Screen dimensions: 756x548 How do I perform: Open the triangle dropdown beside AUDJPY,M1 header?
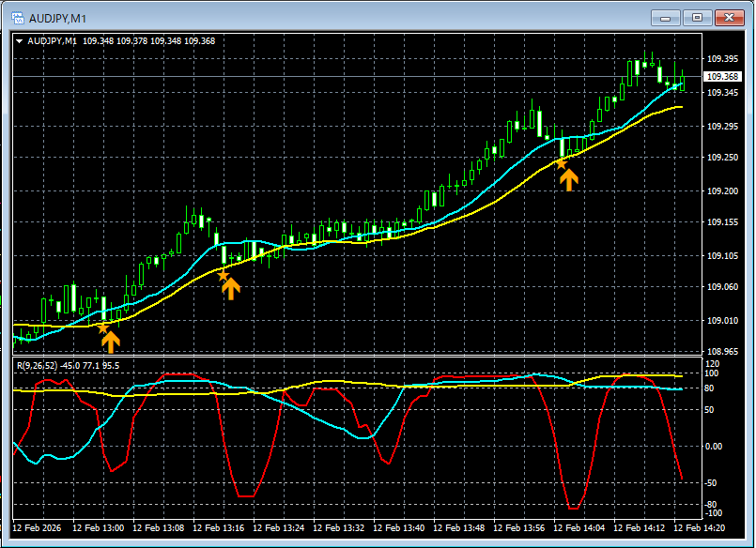[20, 41]
